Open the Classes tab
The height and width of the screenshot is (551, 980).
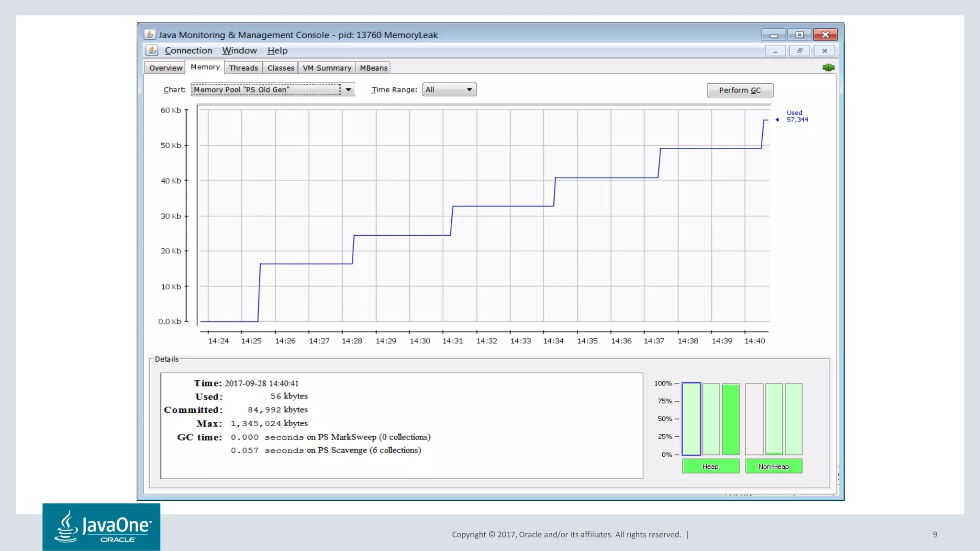pyautogui.click(x=280, y=68)
